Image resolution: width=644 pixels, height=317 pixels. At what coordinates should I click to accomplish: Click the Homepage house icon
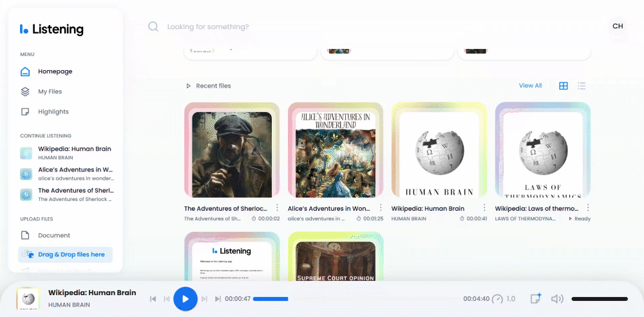click(x=25, y=72)
